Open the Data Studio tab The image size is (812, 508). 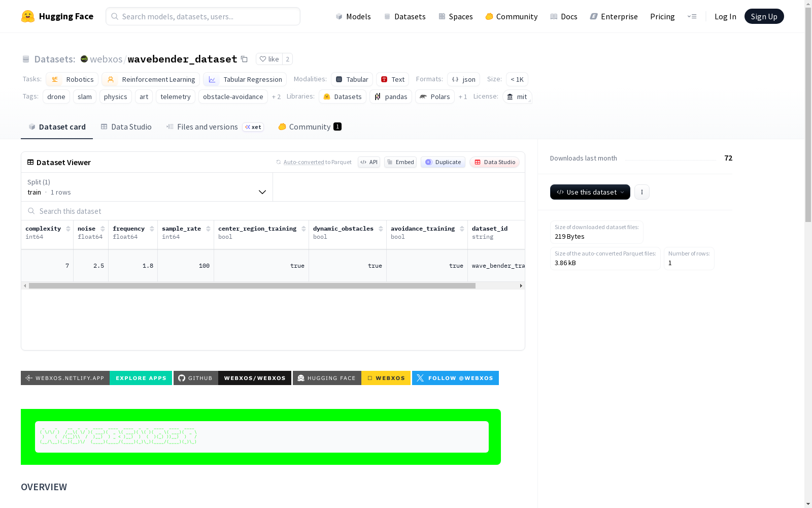126,127
